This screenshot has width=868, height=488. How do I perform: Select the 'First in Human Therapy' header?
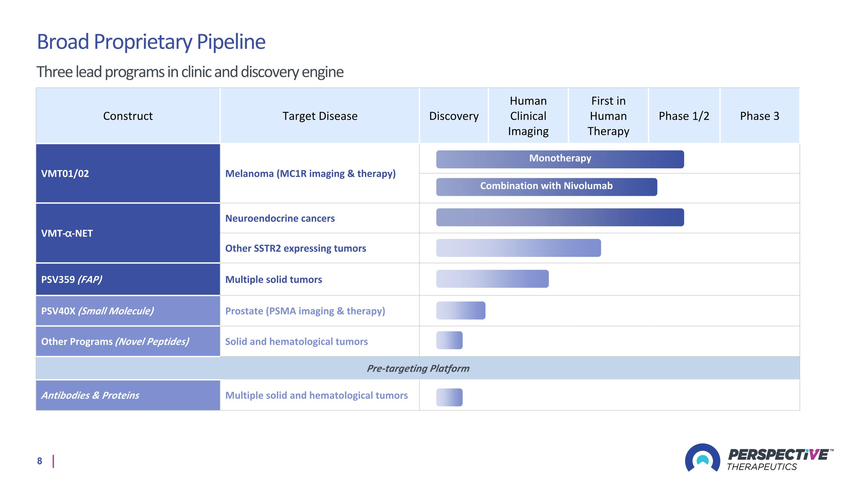click(x=608, y=116)
